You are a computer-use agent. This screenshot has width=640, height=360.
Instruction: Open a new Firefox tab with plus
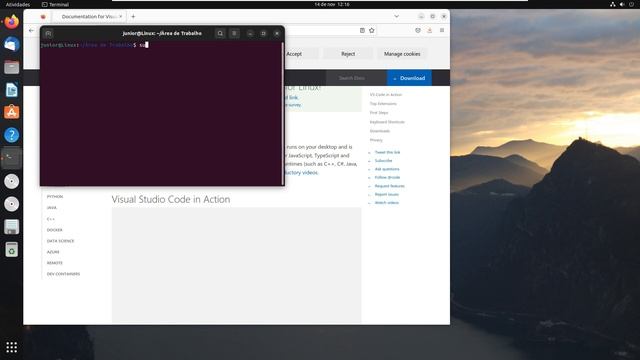point(133,17)
